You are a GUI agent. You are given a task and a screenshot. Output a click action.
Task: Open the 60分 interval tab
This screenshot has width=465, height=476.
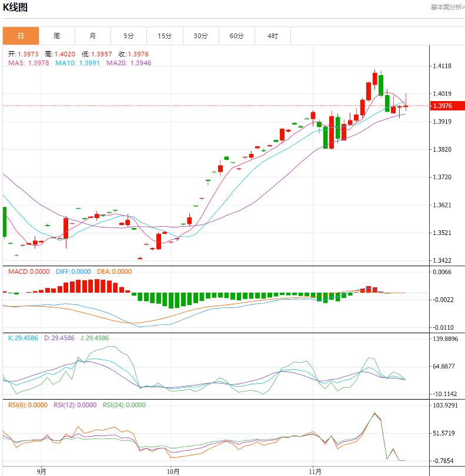pos(237,36)
